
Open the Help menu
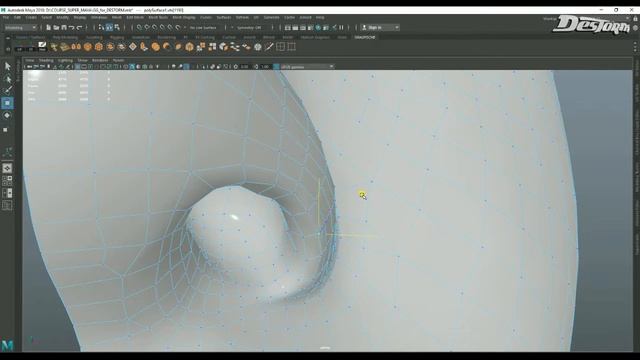[320, 18]
